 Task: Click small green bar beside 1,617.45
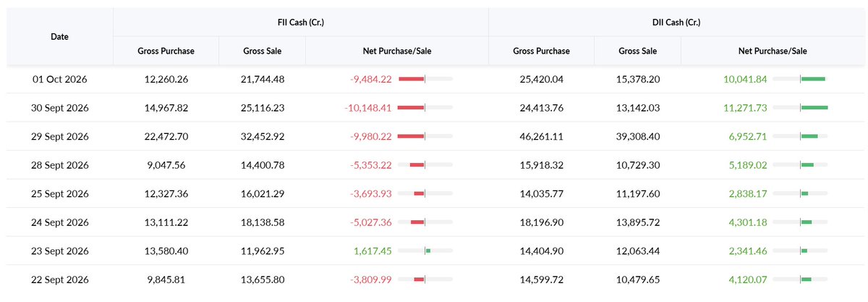427,251
